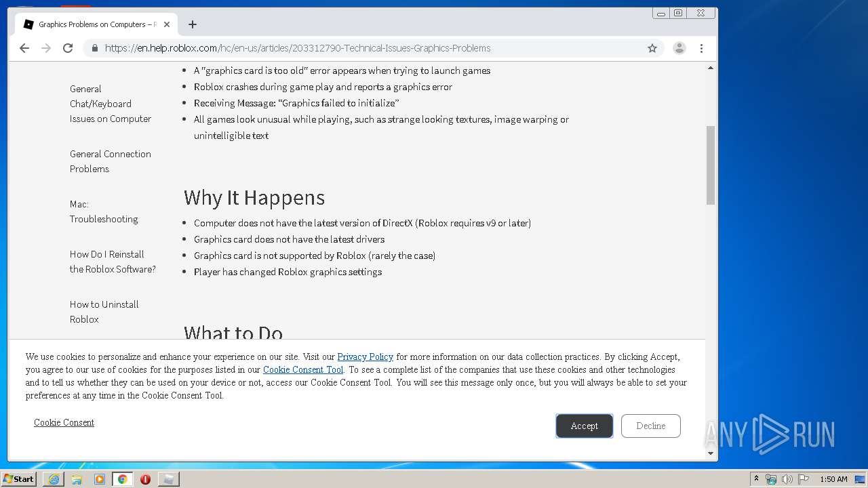
Task: Select Chrome icon in taskbar
Action: tap(123, 479)
